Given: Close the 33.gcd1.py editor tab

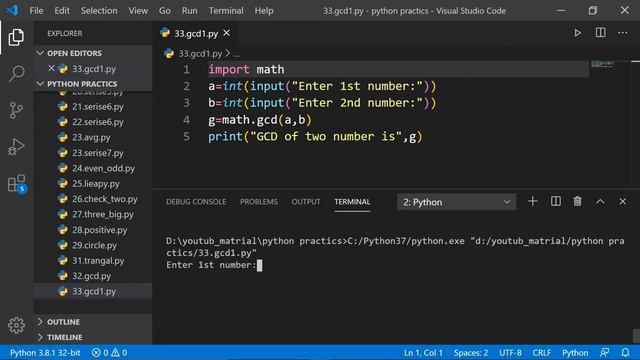Looking at the screenshot, I should click(x=227, y=33).
